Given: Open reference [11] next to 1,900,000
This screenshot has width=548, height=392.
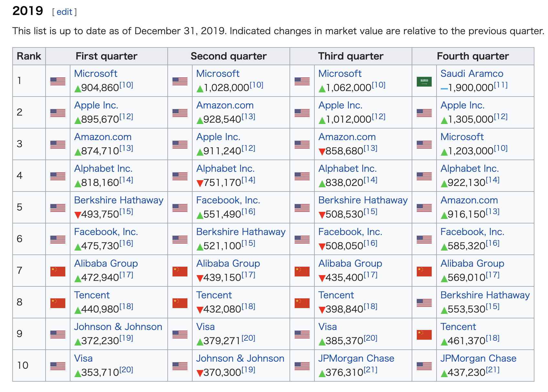Looking at the screenshot, I should coord(501,85).
